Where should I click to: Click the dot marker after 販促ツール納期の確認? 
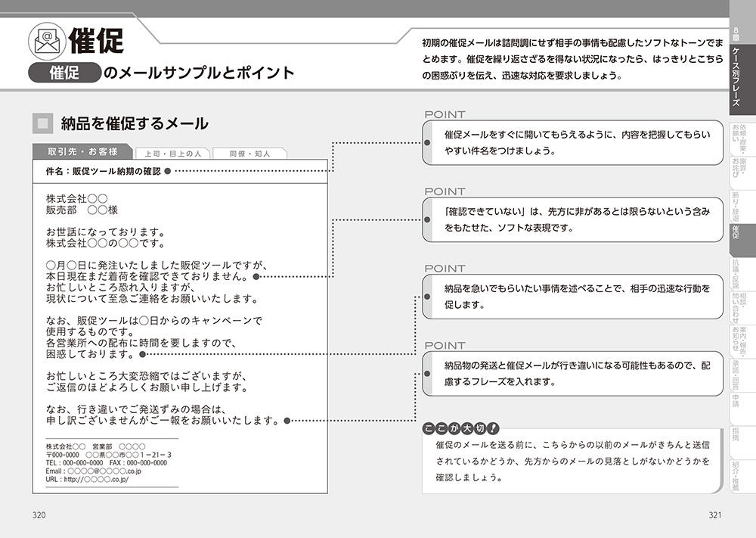pyautogui.click(x=168, y=172)
